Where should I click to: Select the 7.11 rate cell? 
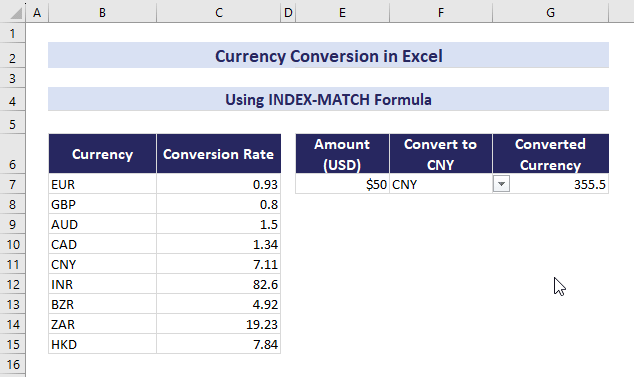pos(219,264)
